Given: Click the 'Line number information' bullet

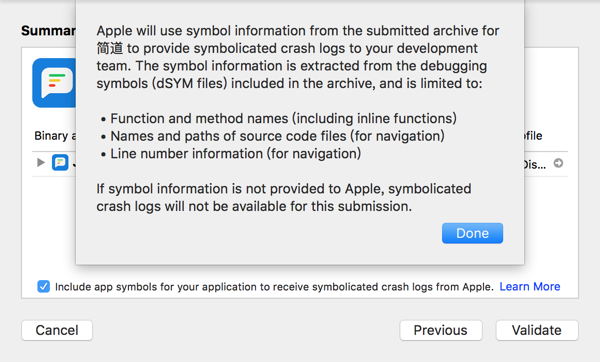Looking at the screenshot, I should [231, 153].
